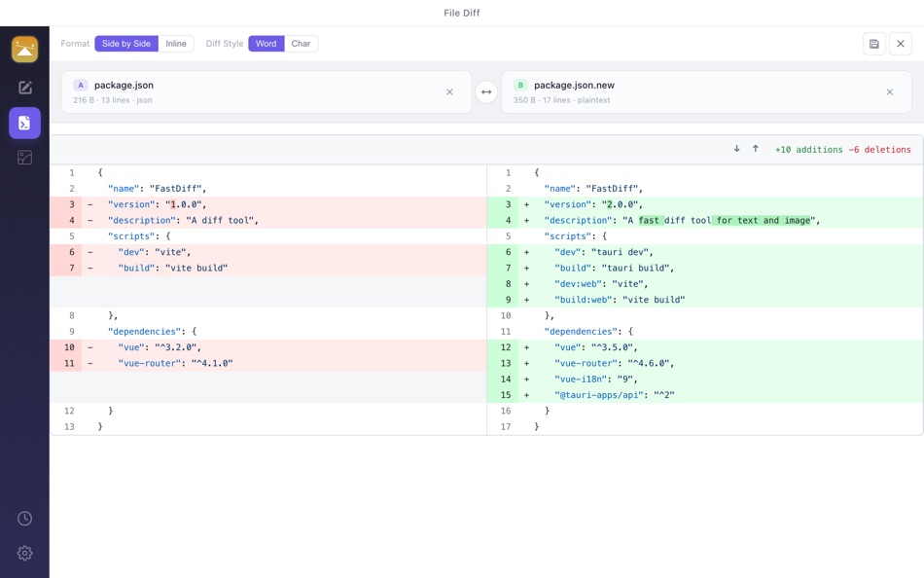Screen dimensions: 924x578
Task: Click the 'File Diff' window title
Action: pyautogui.click(x=461, y=13)
